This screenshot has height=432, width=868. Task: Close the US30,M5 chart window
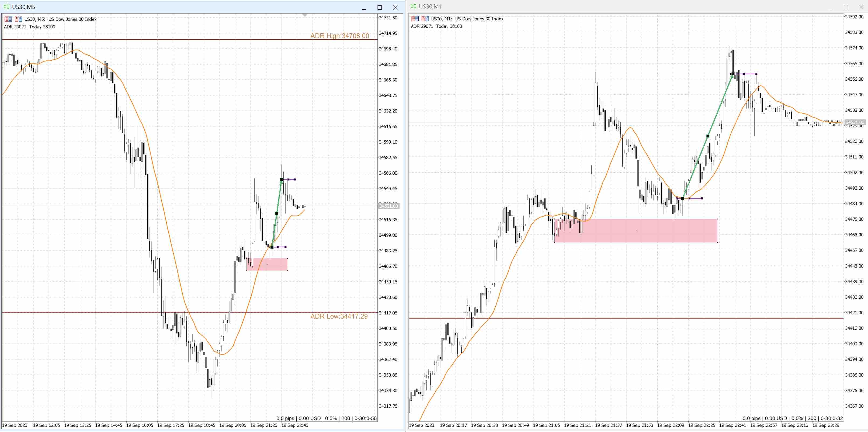[395, 8]
